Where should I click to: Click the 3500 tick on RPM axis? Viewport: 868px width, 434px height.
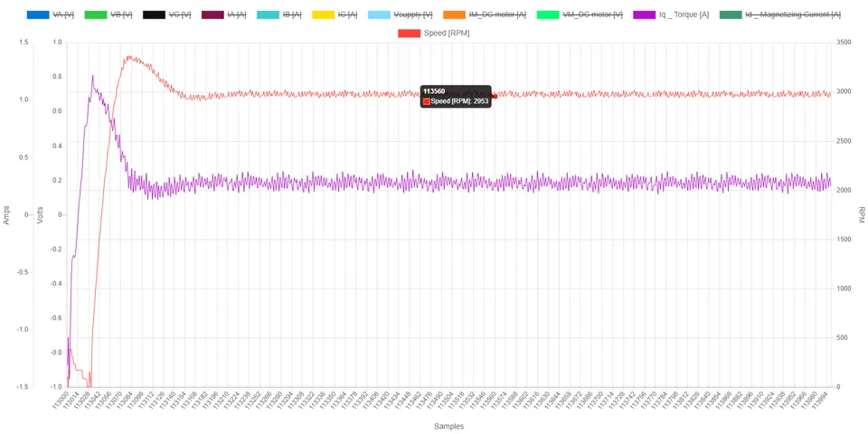pyautogui.click(x=844, y=42)
